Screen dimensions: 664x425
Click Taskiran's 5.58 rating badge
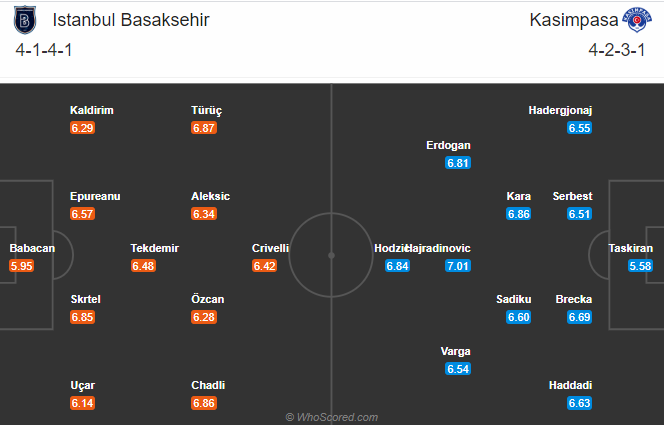(x=641, y=265)
